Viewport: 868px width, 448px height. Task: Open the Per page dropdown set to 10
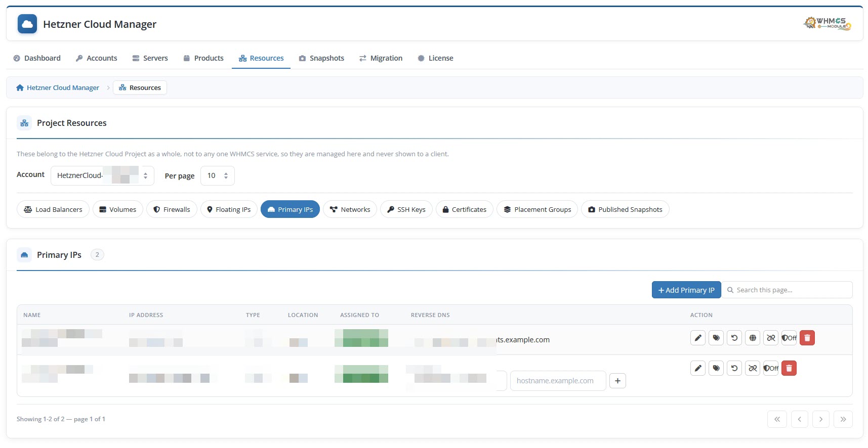point(218,175)
